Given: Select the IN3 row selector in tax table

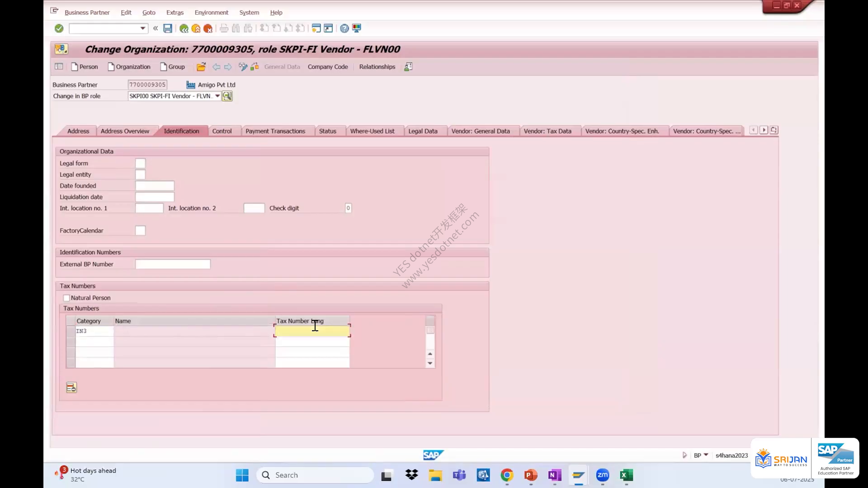Looking at the screenshot, I should pyautogui.click(x=71, y=331).
